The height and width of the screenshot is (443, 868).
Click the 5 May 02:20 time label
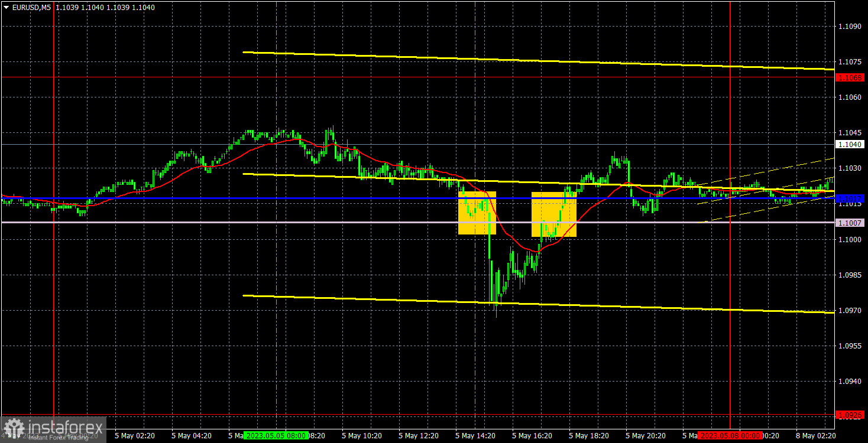tap(135, 435)
